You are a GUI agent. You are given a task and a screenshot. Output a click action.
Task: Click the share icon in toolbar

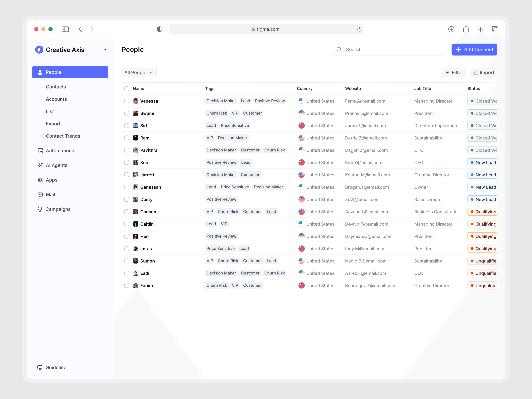tap(466, 29)
